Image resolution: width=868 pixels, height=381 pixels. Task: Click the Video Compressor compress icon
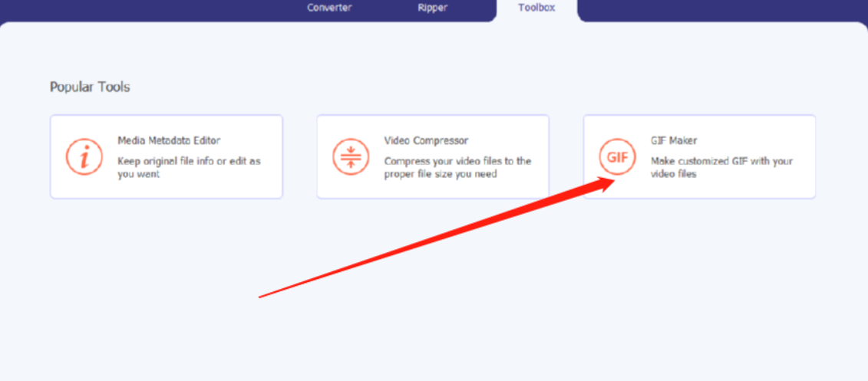(351, 156)
